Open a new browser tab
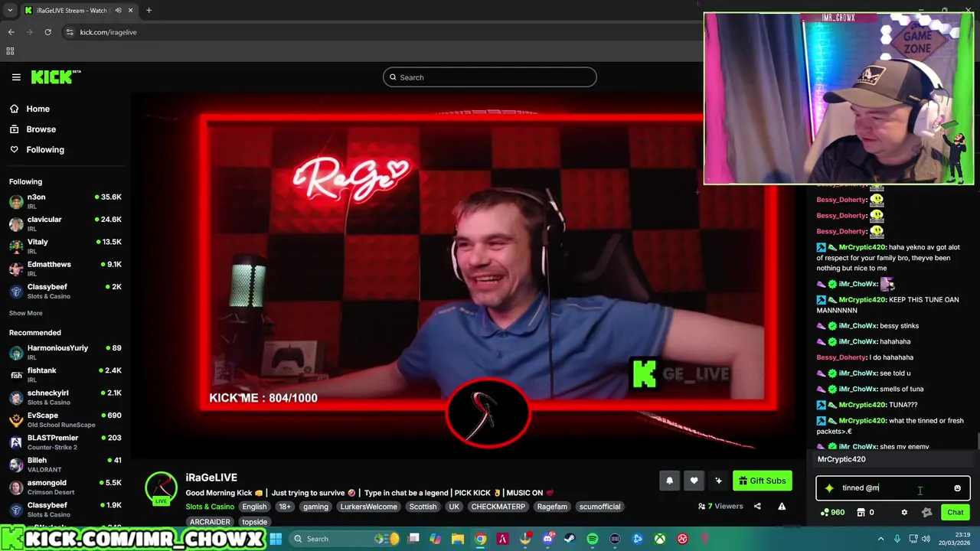The width and height of the screenshot is (980, 551). click(x=149, y=10)
